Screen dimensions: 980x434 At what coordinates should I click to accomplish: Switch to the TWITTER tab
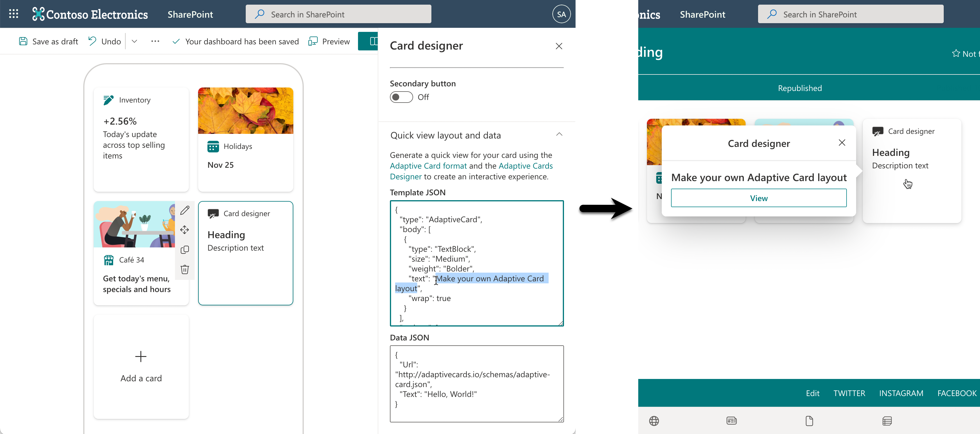849,393
